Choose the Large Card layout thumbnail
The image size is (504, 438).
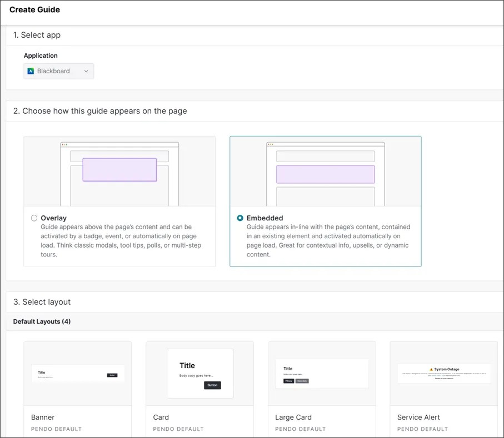pyautogui.click(x=322, y=374)
